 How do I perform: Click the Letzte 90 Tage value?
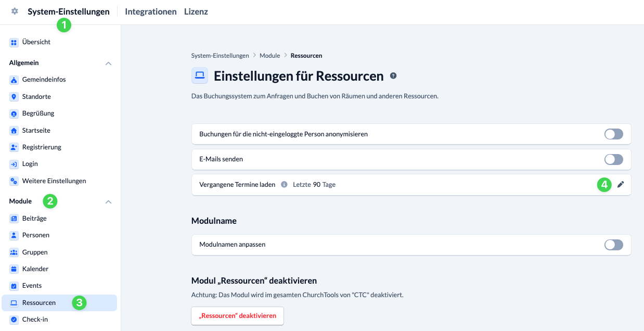[x=314, y=185]
